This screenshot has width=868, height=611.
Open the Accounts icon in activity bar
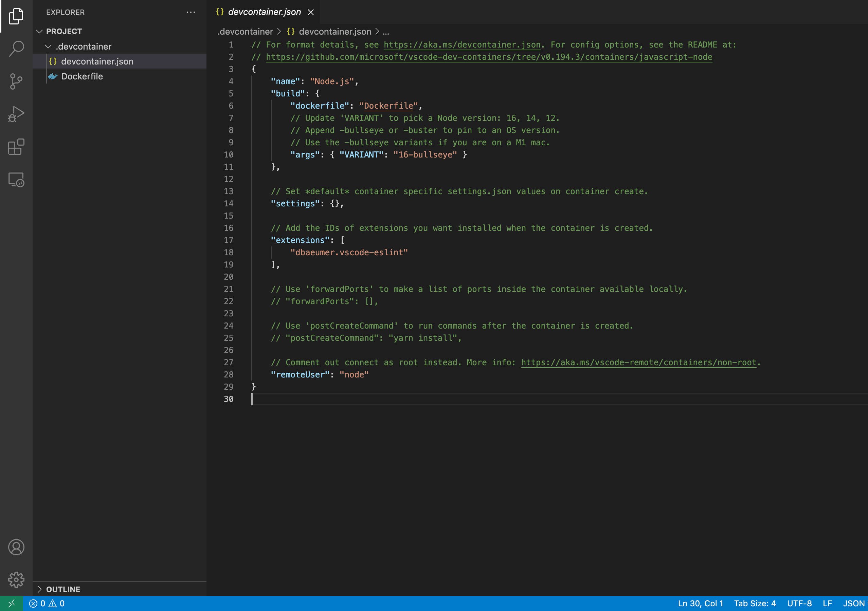16,547
